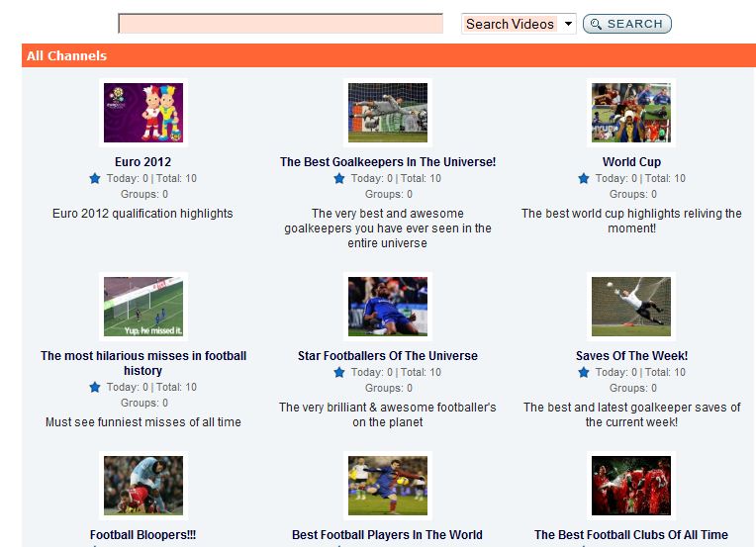Open Star Footballers Of The Universe link

point(388,356)
